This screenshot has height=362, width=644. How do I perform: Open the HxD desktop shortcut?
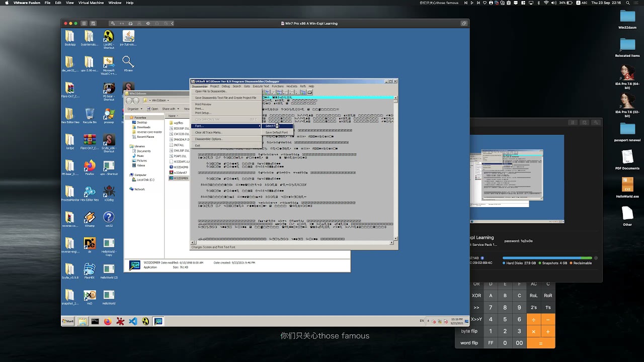pyautogui.click(x=90, y=297)
